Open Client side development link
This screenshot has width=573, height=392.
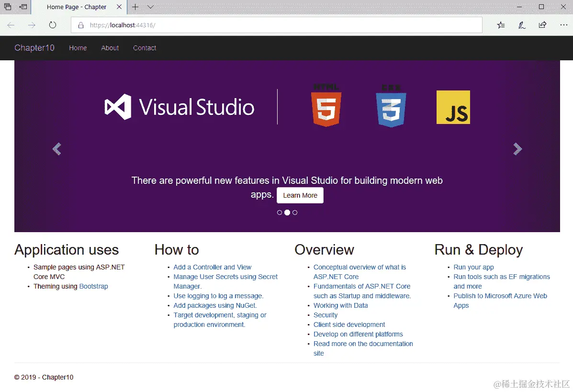[x=349, y=325]
